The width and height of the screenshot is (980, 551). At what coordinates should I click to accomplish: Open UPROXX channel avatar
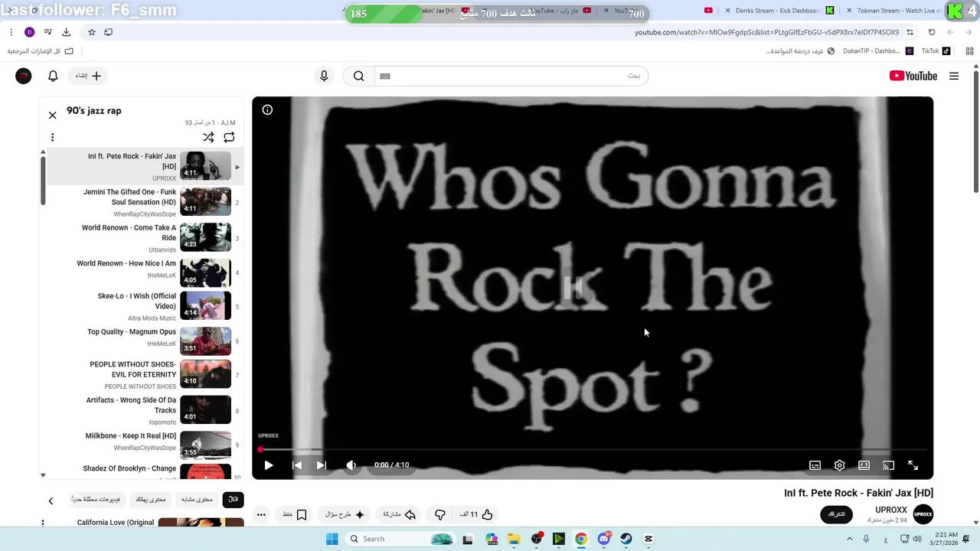pos(923,514)
